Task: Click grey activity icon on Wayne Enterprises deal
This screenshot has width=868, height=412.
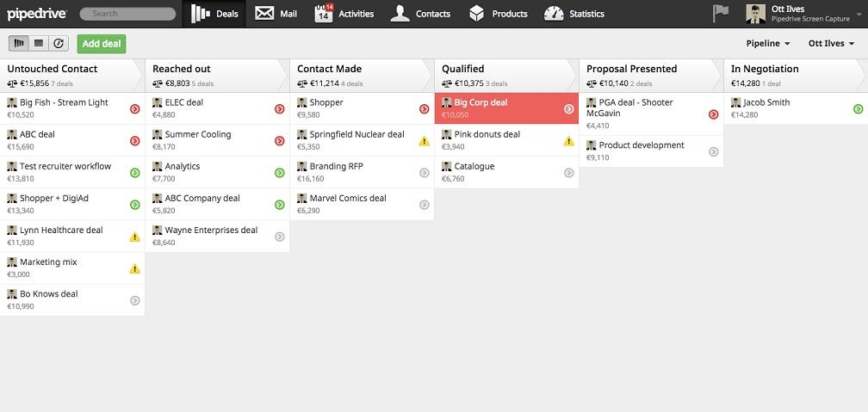Action: point(280,237)
